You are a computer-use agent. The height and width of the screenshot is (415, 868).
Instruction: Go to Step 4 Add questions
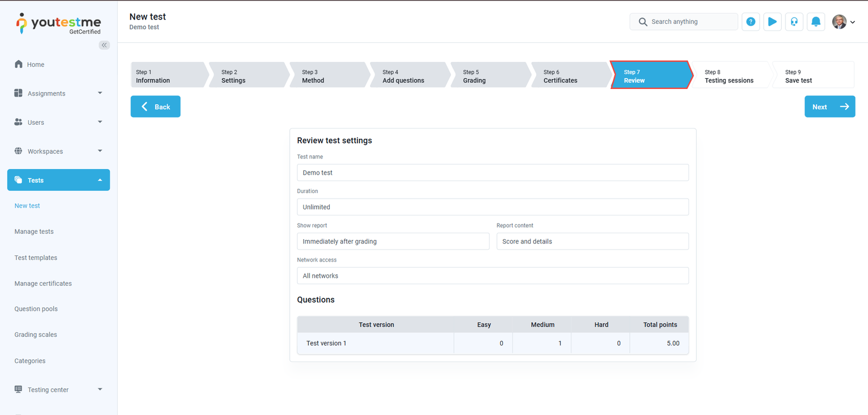click(x=407, y=76)
